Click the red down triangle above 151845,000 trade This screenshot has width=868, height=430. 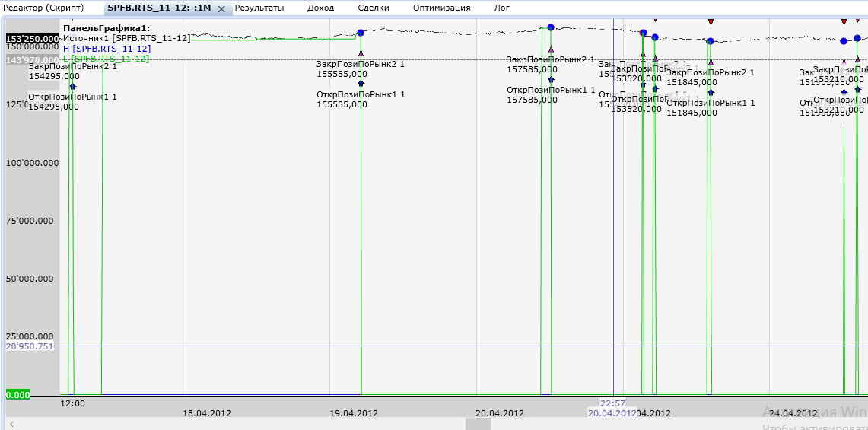(x=711, y=22)
